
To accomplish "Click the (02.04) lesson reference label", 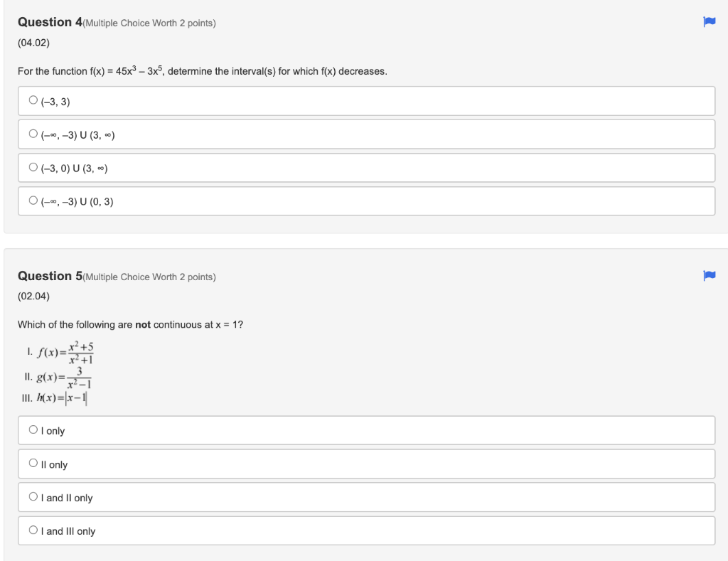I will tap(32, 296).
